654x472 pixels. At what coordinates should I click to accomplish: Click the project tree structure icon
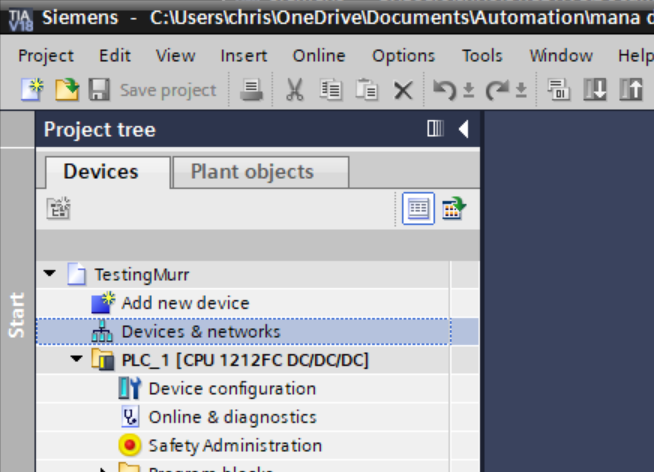pos(58,208)
